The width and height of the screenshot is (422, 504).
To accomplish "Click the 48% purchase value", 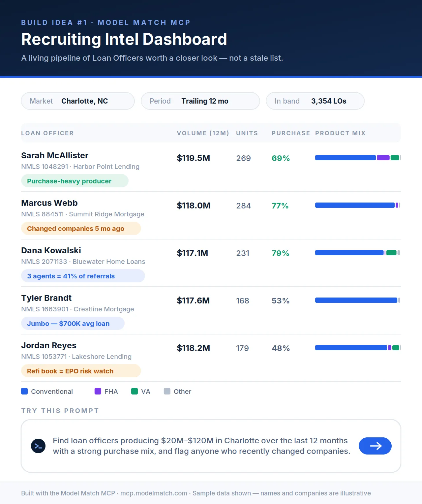I will pyautogui.click(x=281, y=348).
